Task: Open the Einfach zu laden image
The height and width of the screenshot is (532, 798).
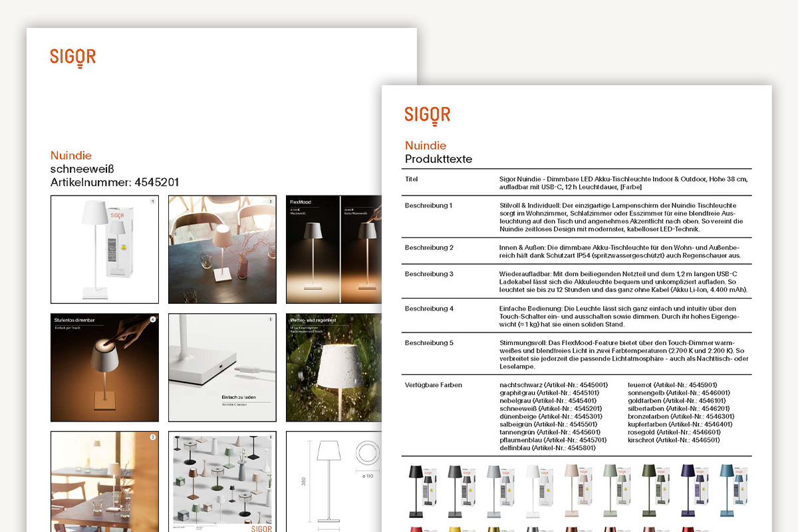Action: [222, 367]
